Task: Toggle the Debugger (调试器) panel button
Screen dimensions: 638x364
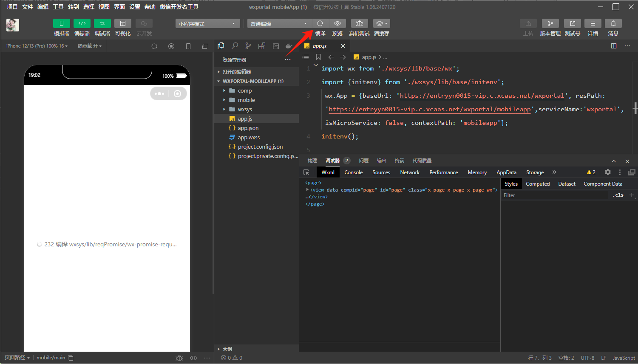Action: (102, 23)
